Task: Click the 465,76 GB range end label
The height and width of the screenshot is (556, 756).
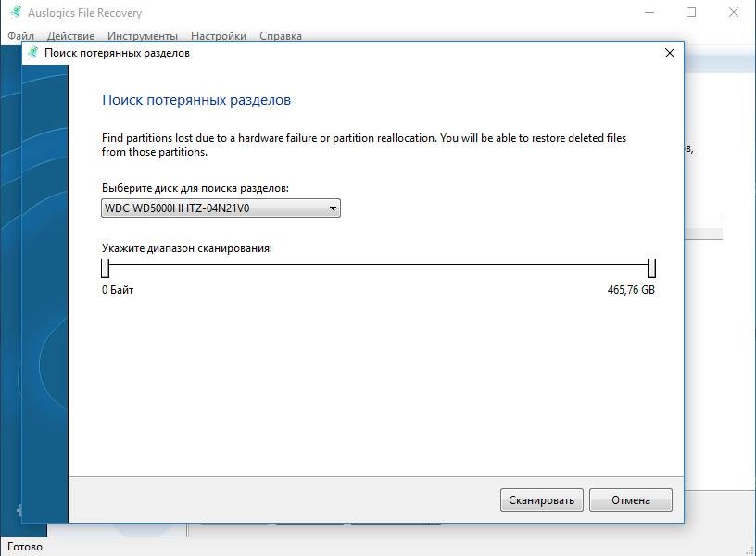Action: point(631,290)
